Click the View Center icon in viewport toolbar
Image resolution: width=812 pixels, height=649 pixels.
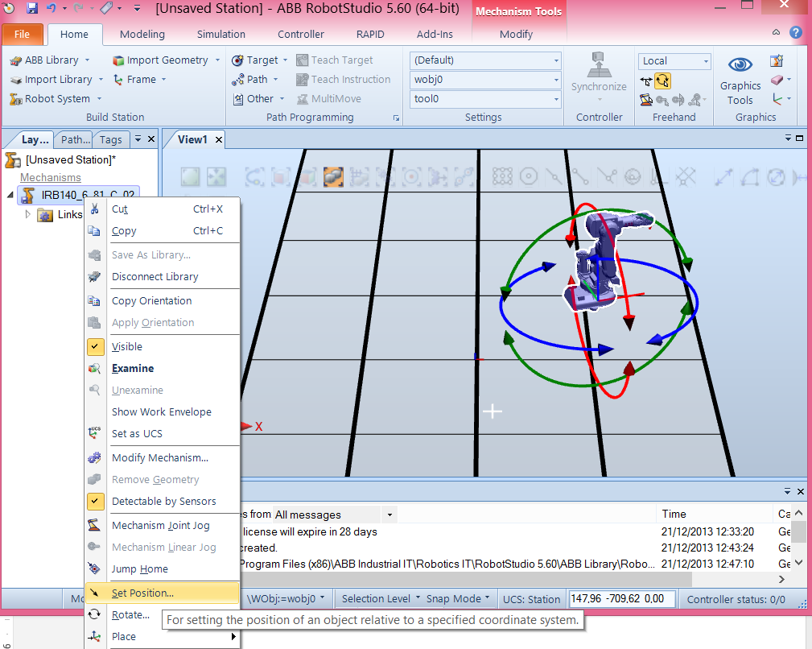[x=216, y=176]
